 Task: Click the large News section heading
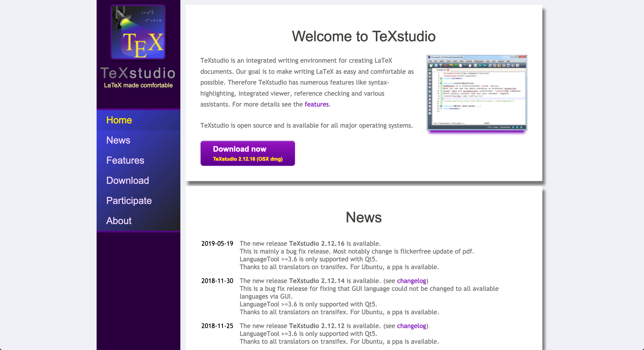(x=364, y=217)
